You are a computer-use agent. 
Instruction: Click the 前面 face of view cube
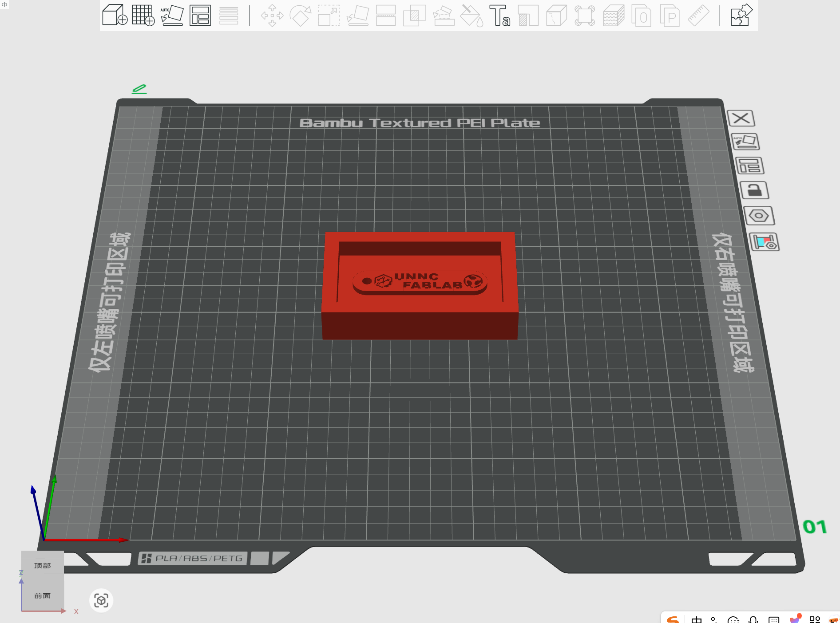coord(43,595)
